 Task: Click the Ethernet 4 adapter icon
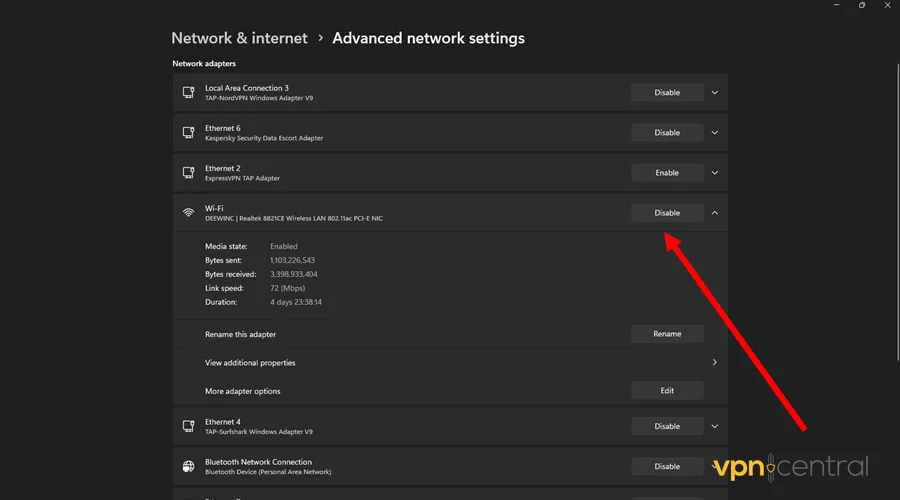tap(188, 426)
